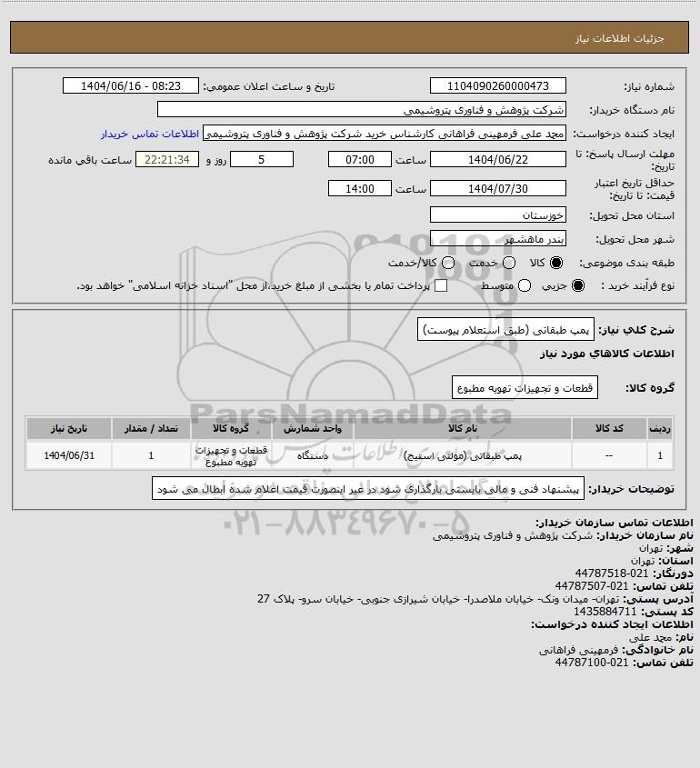Screen dimensions: 700x768
Task: Click the validity time field 14:00
Action: click(x=360, y=188)
